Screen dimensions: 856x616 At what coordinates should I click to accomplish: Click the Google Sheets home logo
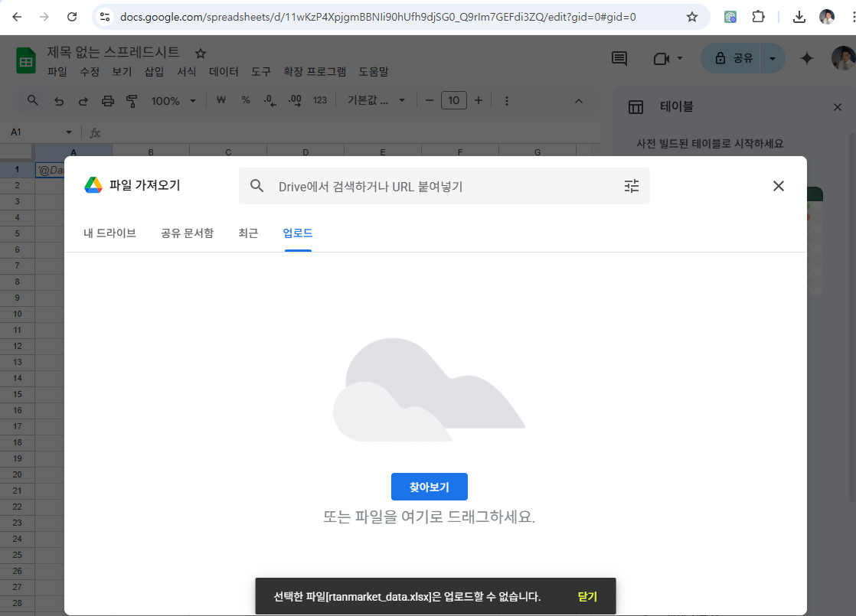[26, 60]
